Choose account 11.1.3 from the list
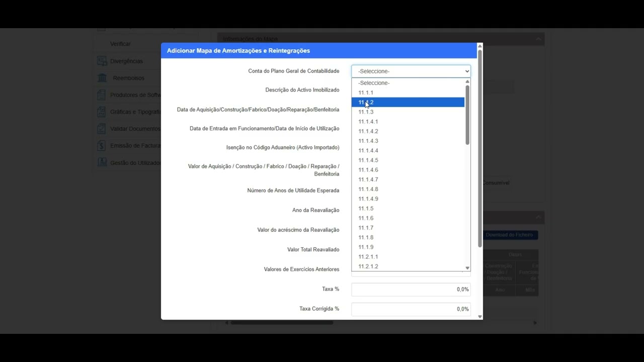This screenshot has width=644, height=362. pyautogui.click(x=408, y=112)
